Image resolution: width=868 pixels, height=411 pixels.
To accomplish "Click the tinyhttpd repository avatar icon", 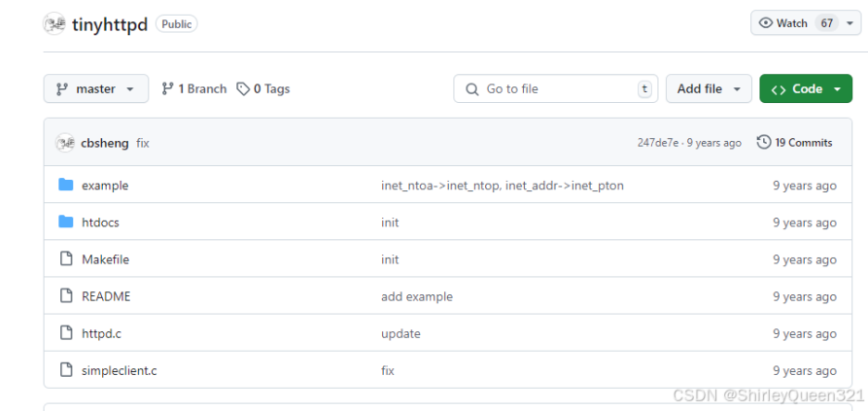I will [54, 24].
